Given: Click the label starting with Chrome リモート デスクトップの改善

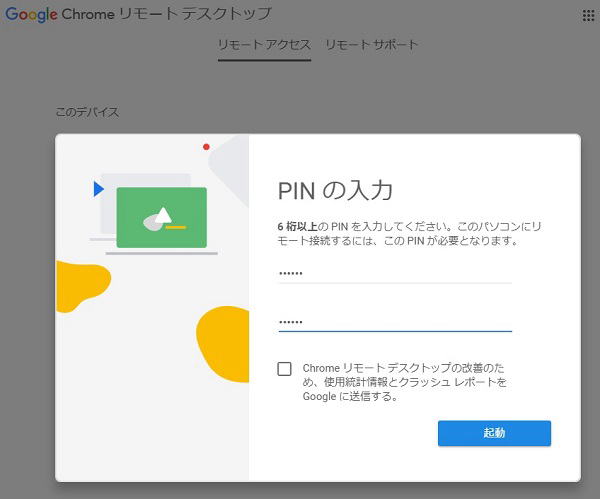Looking at the screenshot, I should [404, 382].
